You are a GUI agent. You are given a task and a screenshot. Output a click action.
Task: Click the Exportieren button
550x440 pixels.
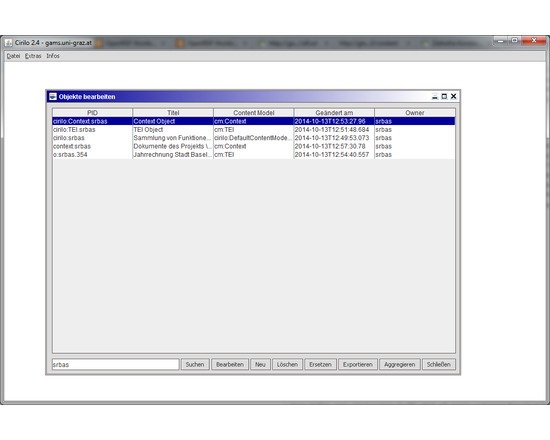click(358, 365)
